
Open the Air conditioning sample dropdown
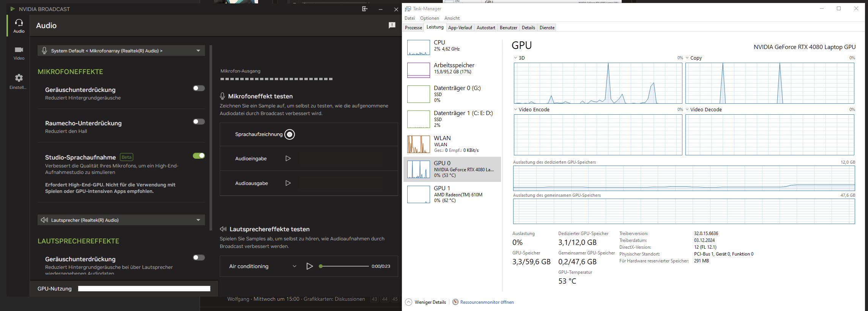click(263, 266)
